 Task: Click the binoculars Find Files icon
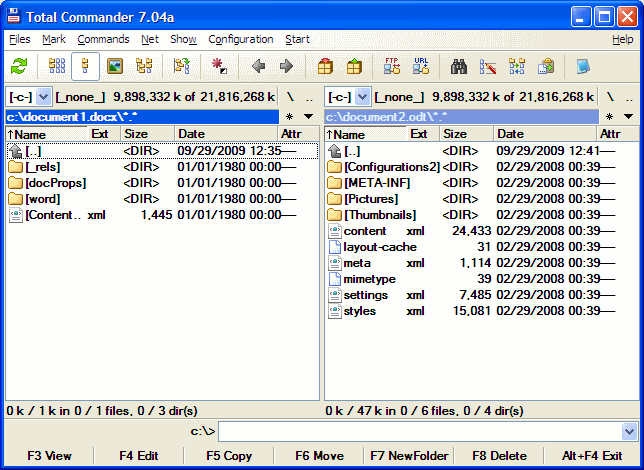click(459, 67)
